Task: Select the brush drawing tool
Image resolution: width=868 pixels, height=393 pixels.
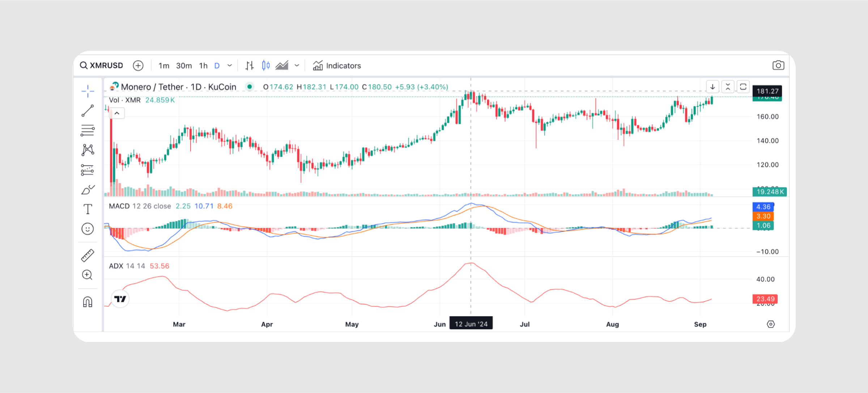Action: click(88, 189)
